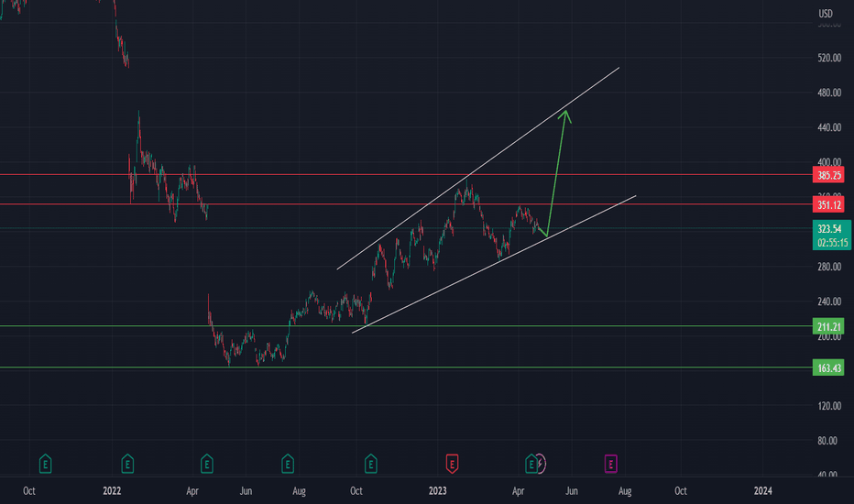
Task: Click the 80.00 price axis value
Action: coord(827,441)
